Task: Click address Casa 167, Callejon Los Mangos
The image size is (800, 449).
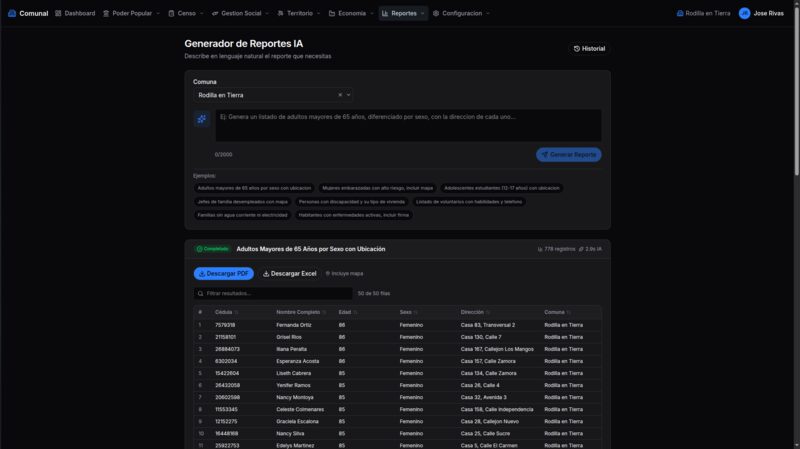Action: [497, 350]
